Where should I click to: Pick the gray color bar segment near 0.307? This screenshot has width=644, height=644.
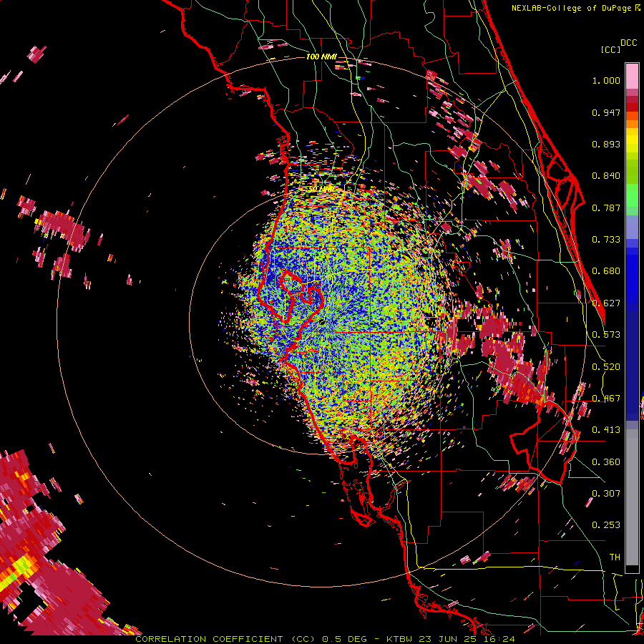(632, 497)
